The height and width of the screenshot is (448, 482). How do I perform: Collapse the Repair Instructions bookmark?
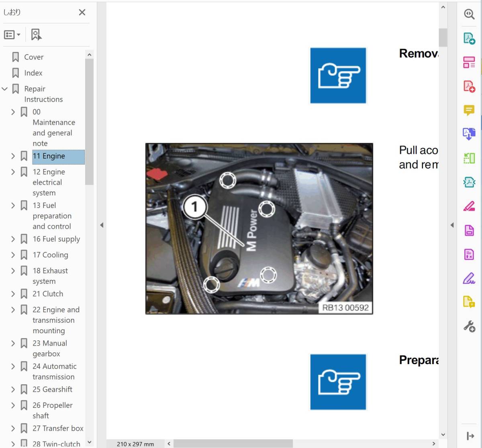click(5, 89)
